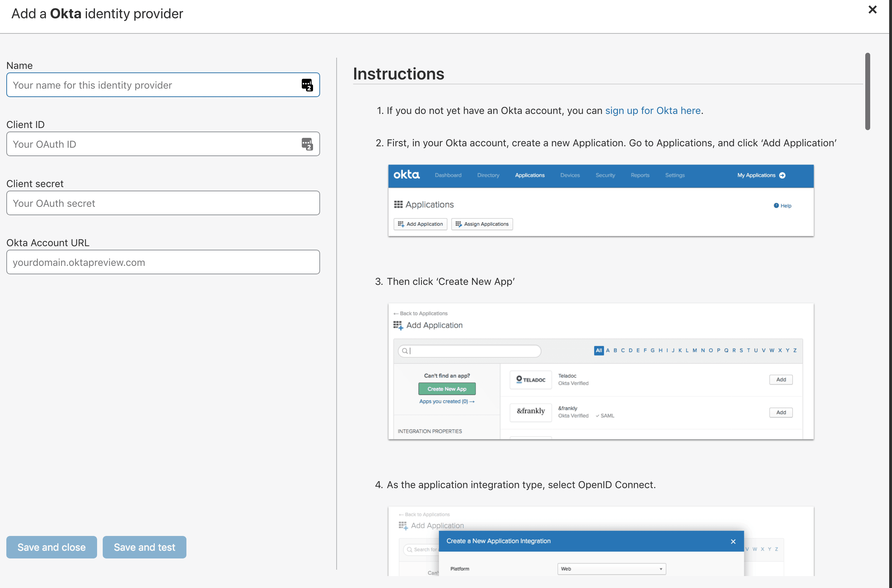
Task: Click the 'Client secret' label
Action: pyautogui.click(x=35, y=184)
